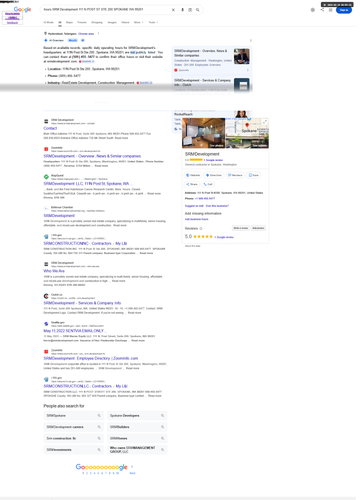Switch to Shopping search tab
The image size is (360, 500).
tap(97, 22)
